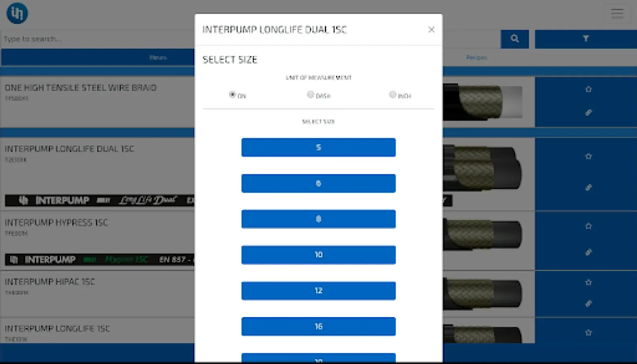Image resolution: width=637 pixels, height=364 pixels.
Task: Favorite star for One High Tensile Steel Wire Braid
Action: coord(588,89)
